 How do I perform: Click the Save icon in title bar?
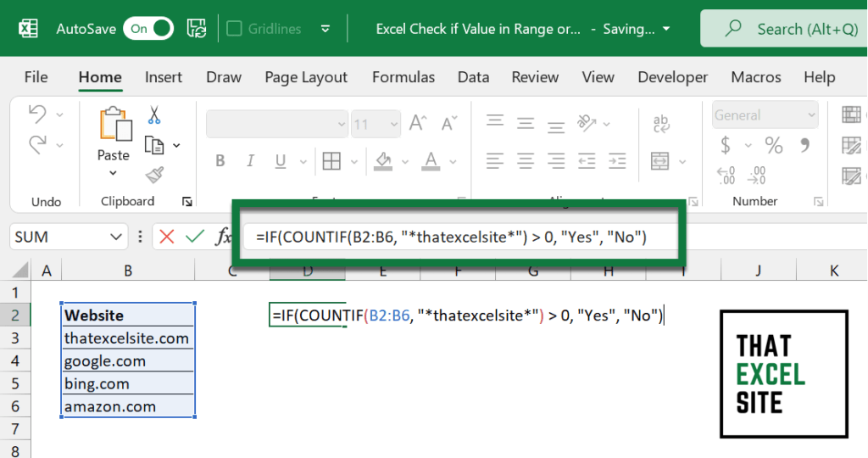(197, 28)
